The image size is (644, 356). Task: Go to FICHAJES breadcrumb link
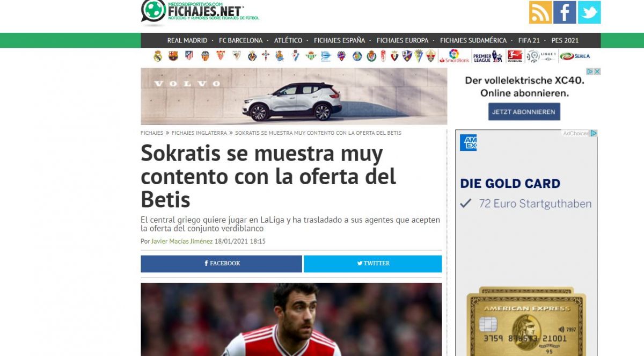tap(152, 133)
